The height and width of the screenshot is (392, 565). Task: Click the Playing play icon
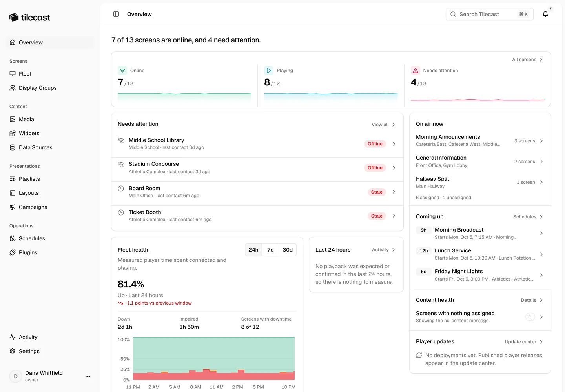pos(269,71)
